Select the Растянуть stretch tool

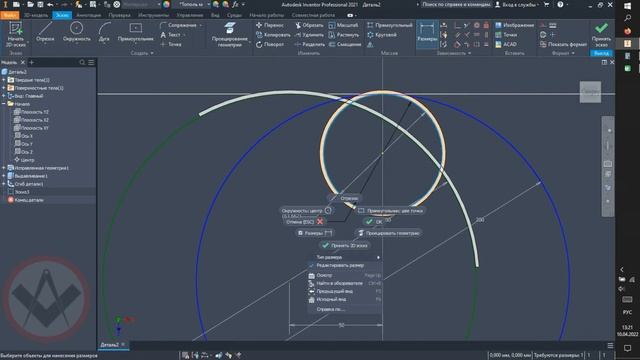[344, 35]
